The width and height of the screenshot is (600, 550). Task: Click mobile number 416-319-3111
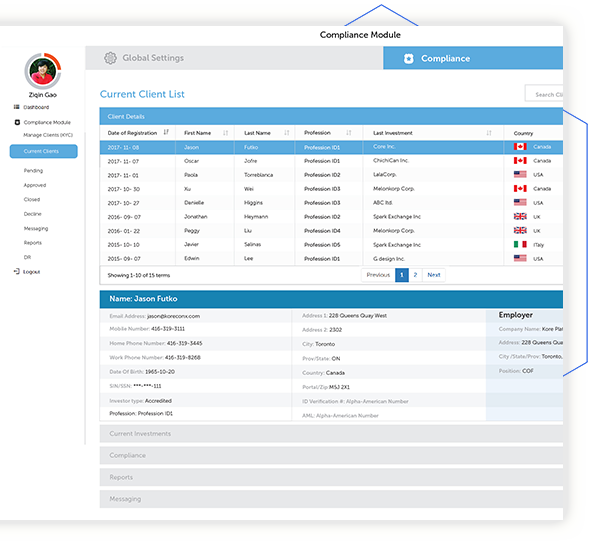pos(168,329)
